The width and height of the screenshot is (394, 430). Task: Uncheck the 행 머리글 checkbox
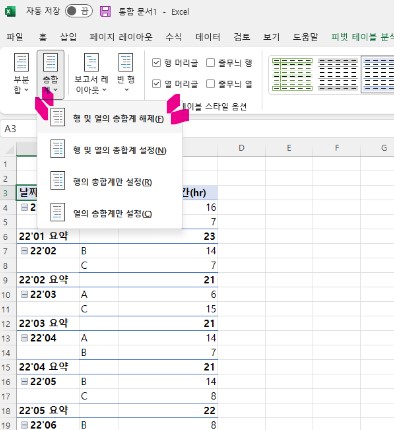156,62
